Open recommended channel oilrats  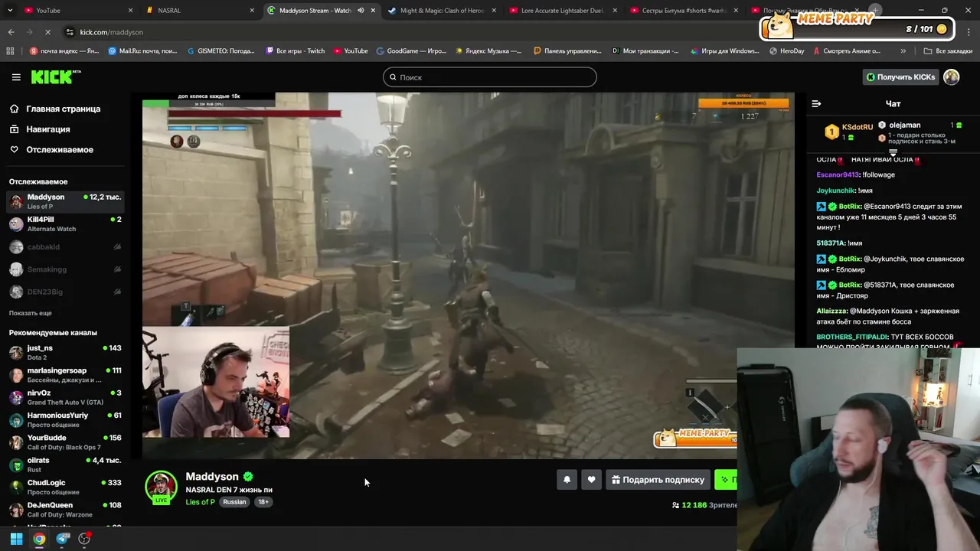tap(64, 465)
